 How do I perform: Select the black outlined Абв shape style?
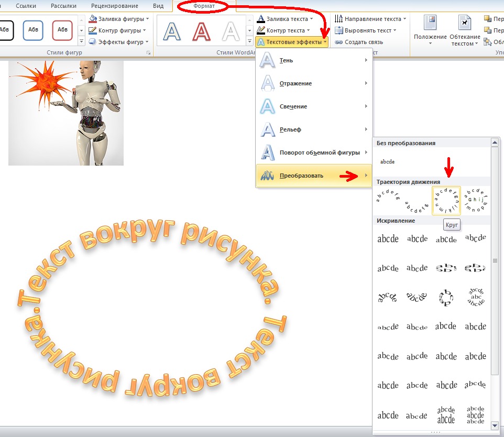[x=5, y=30]
